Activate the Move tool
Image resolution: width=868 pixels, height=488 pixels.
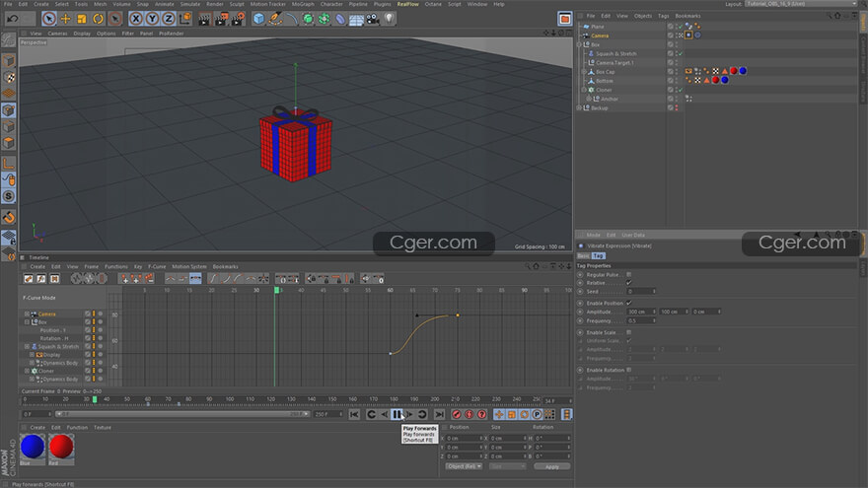[65, 19]
